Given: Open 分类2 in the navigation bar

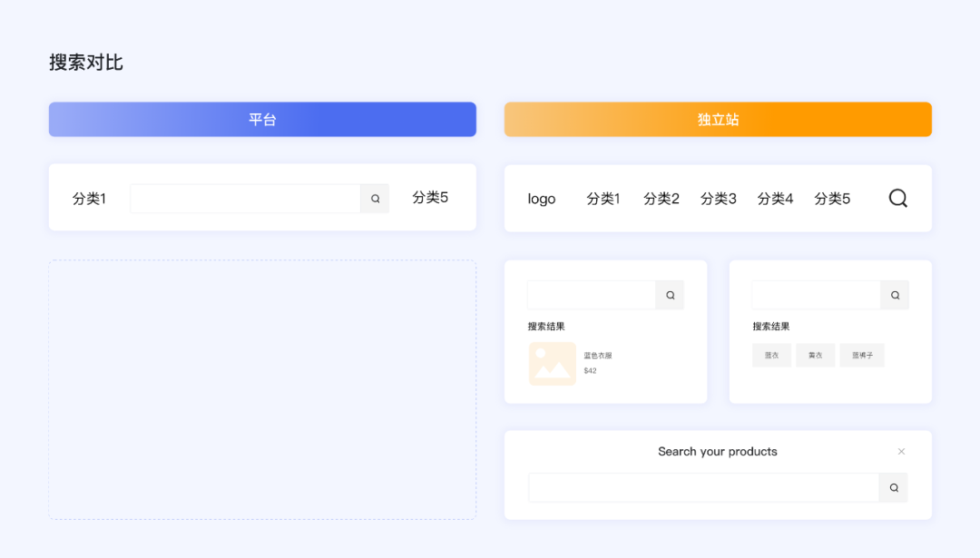Looking at the screenshot, I should (x=661, y=199).
